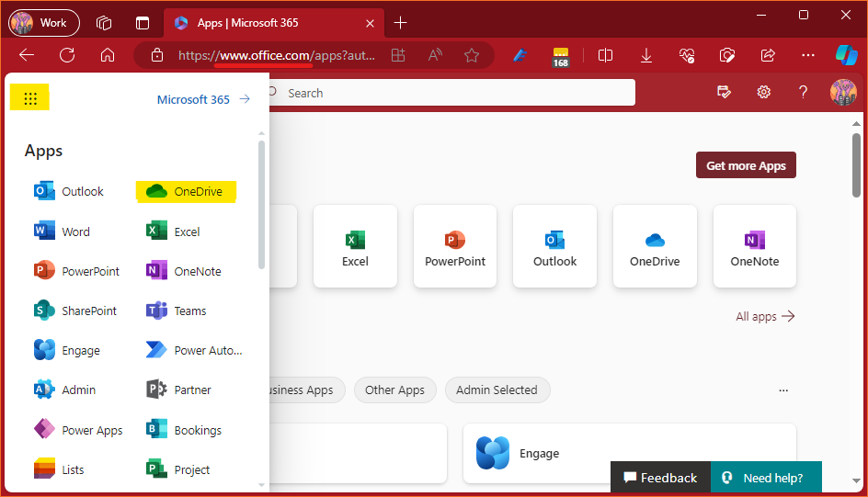Open Project from the app launcher
This screenshot has width=868, height=497.
177,469
